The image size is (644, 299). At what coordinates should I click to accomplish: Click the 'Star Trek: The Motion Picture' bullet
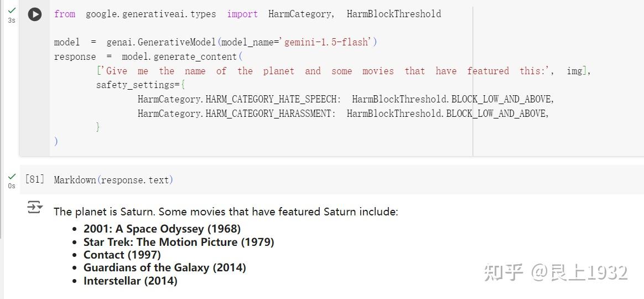click(x=178, y=242)
